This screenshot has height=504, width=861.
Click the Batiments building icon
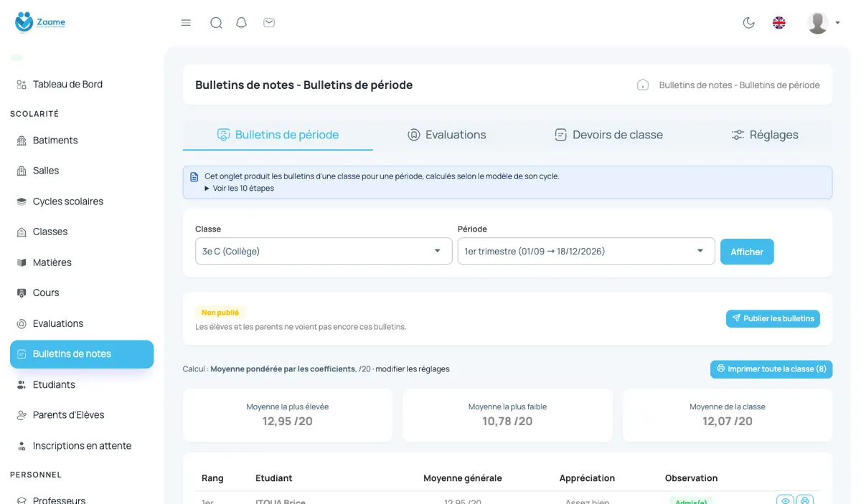pyautogui.click(x=22, y=141)
